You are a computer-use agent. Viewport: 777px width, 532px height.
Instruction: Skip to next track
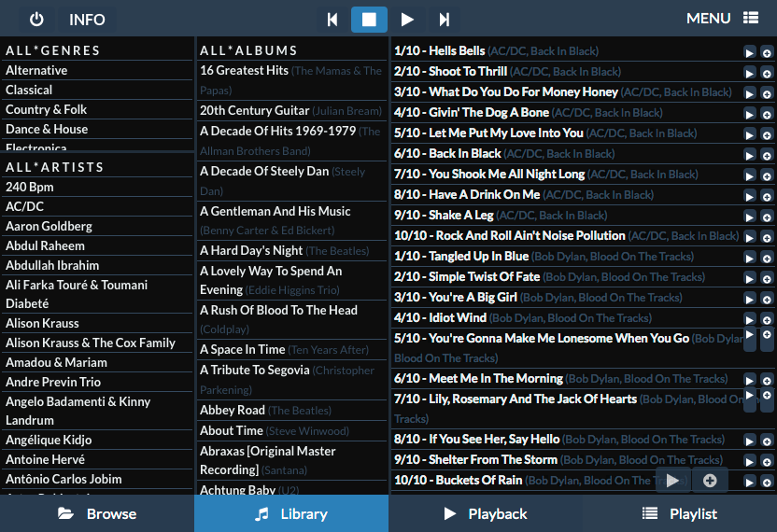click(x=444, y=20)
